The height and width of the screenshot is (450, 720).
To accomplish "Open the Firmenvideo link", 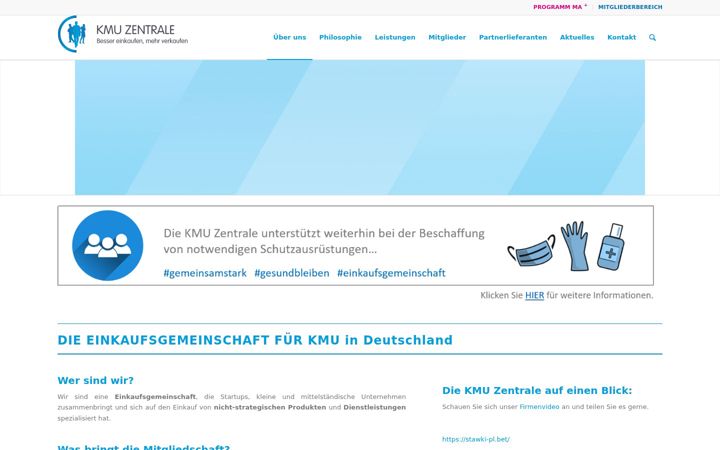I will [539, 407].
